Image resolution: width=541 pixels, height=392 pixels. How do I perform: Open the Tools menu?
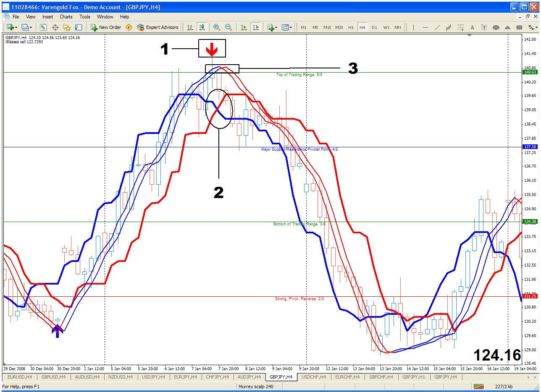tap(85, 17)
